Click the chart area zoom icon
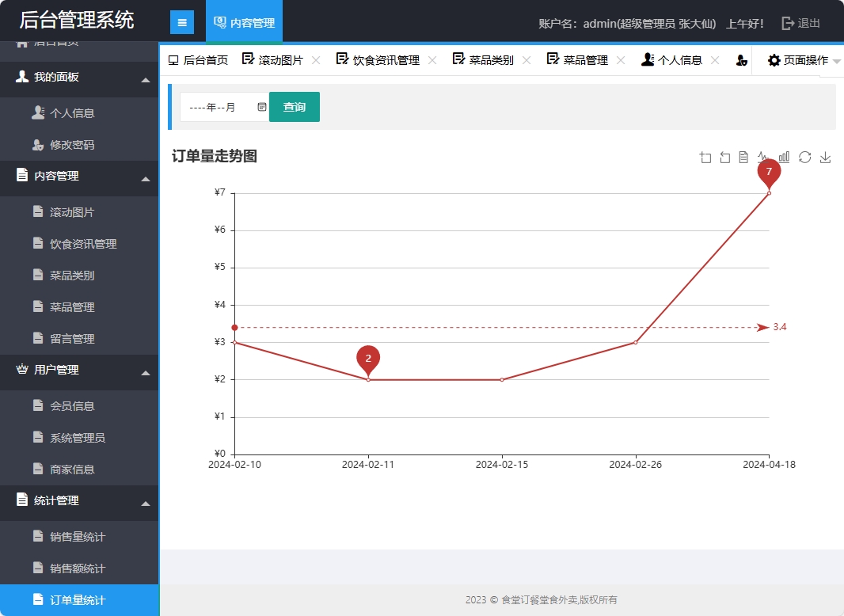 pos(705,158)
